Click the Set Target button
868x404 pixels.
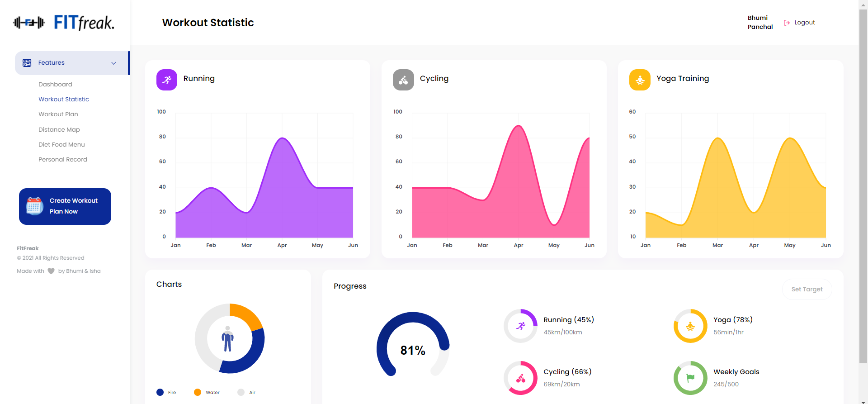coord(807,289)
